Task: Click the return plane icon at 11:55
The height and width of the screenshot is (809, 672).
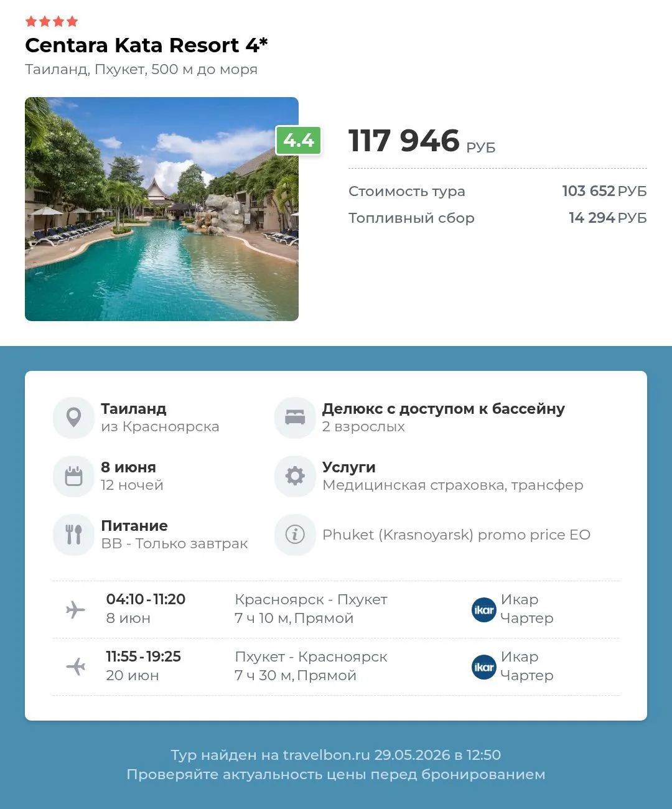Action: pos(75,666)
